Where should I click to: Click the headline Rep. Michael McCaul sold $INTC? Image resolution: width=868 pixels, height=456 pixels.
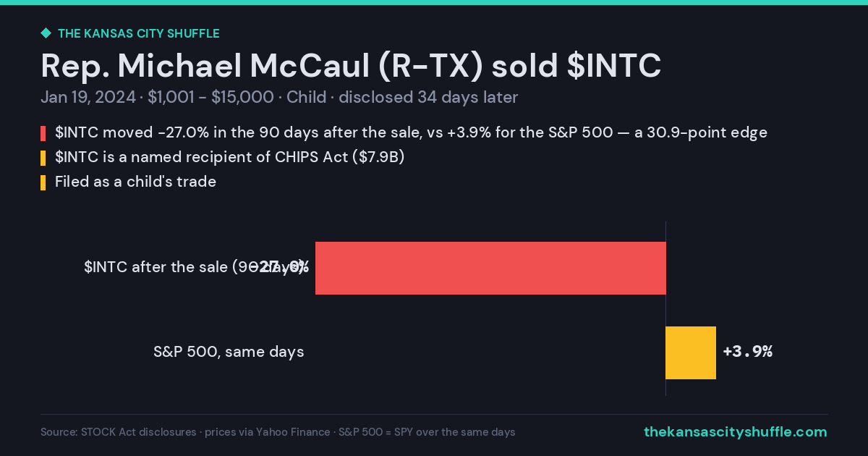click(351, 66)
